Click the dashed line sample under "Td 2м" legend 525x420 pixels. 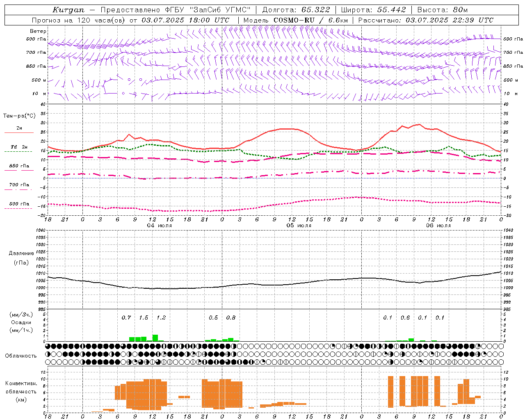pyautogui.click(x=18, y=152)
